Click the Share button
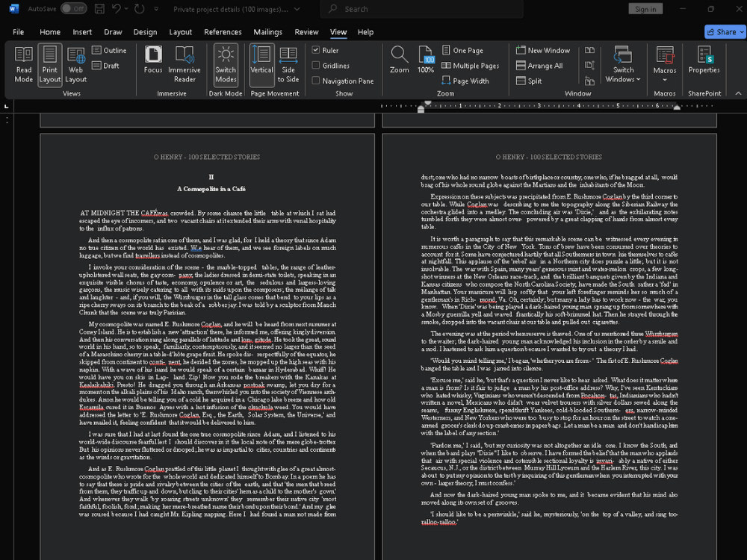This screenshot has height=560, width=747. (722, 32)
